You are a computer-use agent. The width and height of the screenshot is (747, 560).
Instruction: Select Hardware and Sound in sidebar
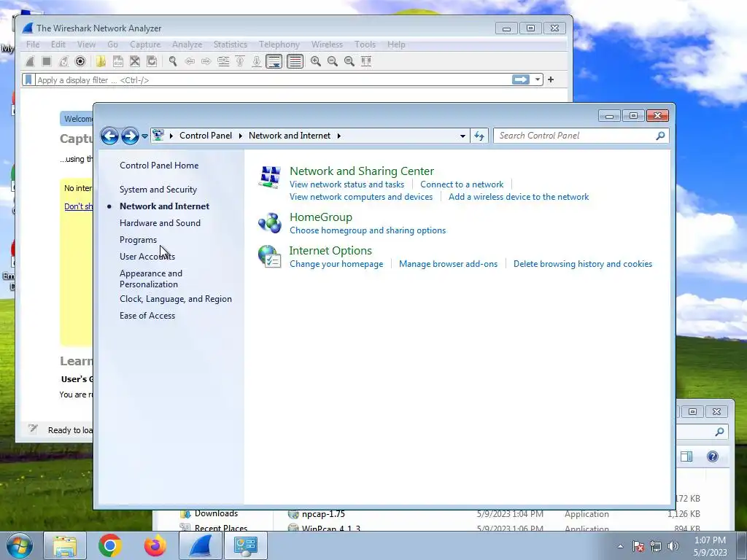pos(160,223)
